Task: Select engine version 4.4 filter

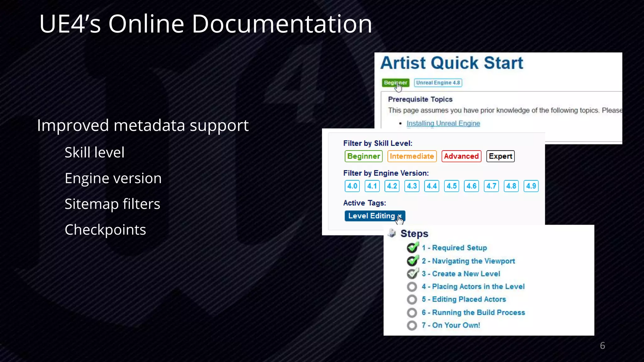Action: coord(432,186)
